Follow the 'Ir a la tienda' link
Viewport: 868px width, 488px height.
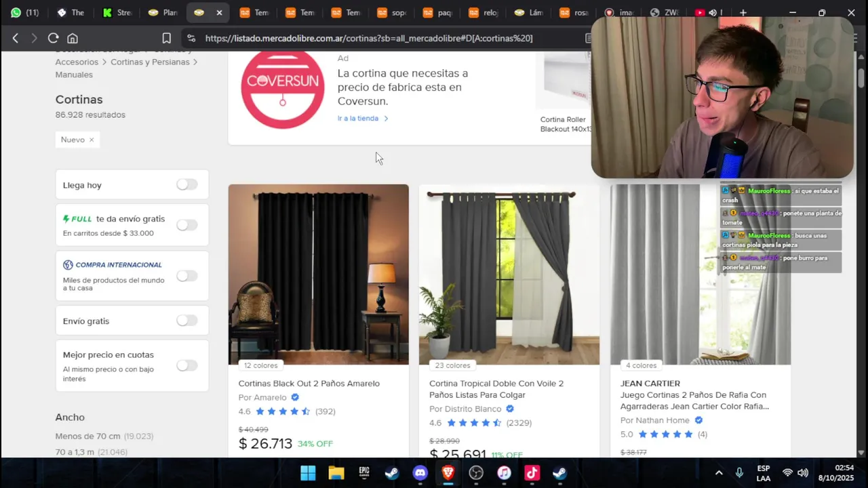pyautogui.click(x=363, y=119)
